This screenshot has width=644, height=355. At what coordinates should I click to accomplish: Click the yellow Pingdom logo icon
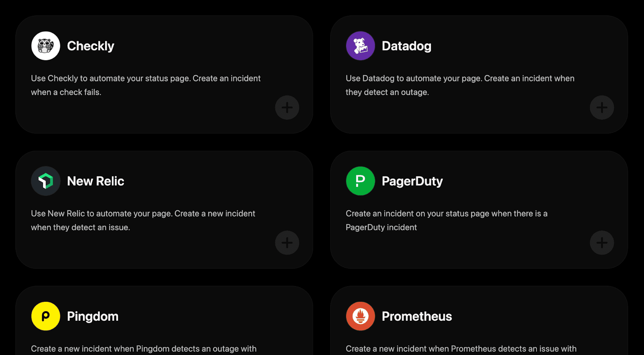coord(46,316)
